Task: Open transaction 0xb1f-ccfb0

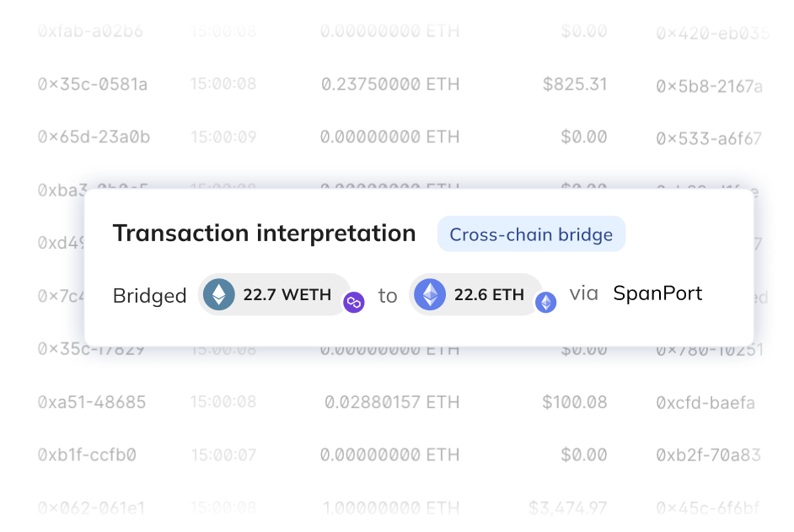Action: pyautogui.click(x=87, y=455)
